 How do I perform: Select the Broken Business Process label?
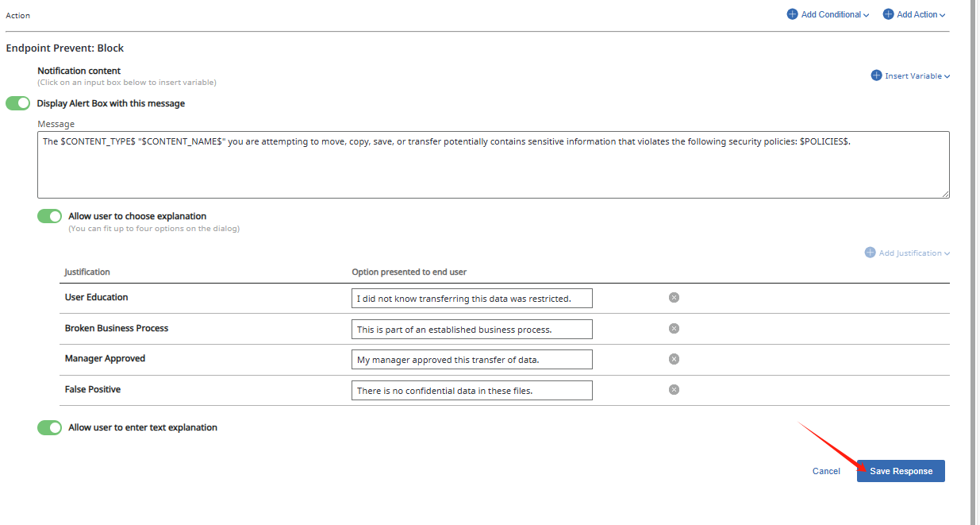117,328
